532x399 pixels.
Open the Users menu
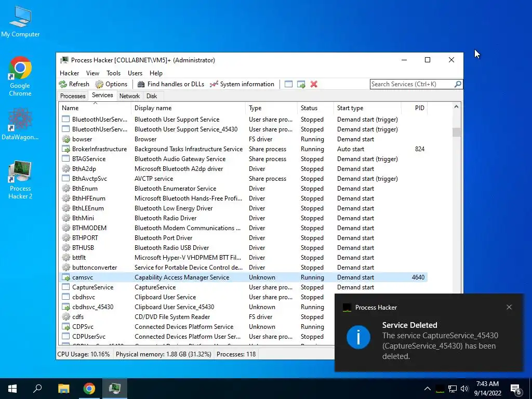pyautogui.click(x=135, y=73)
